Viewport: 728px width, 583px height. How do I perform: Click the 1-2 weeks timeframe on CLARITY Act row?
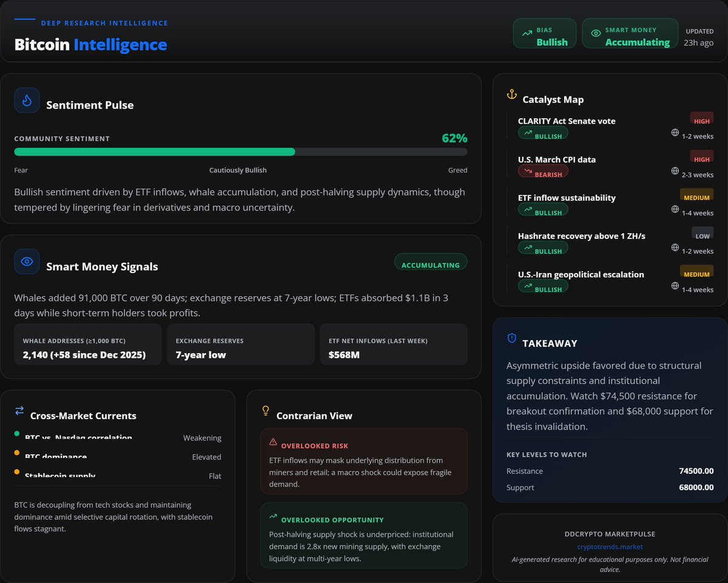click(x=698, y=136)
